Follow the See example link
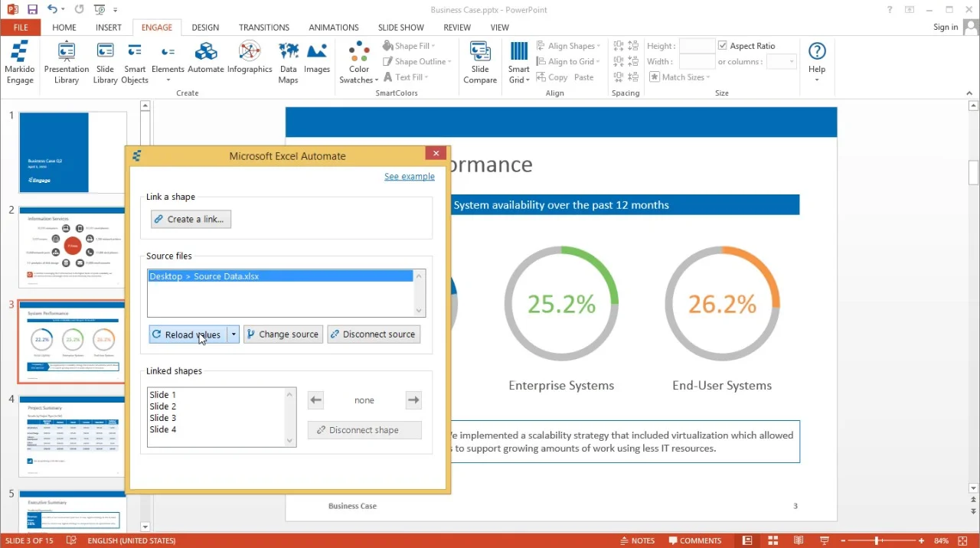980x548 pixels. [409, 176]
